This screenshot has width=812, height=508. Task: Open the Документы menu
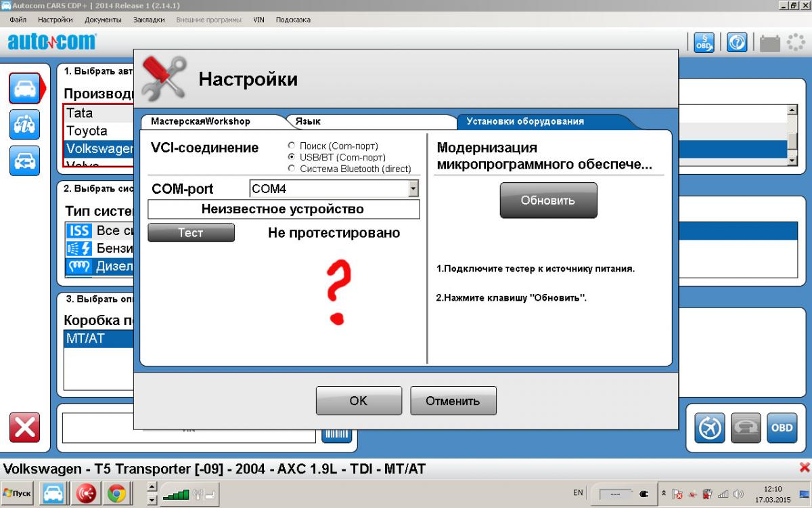[103, 20]
